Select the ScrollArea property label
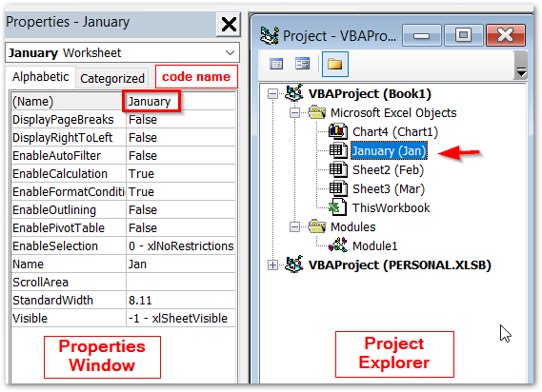The width and height of the screenshot is (542, 392). click(40, 283)
